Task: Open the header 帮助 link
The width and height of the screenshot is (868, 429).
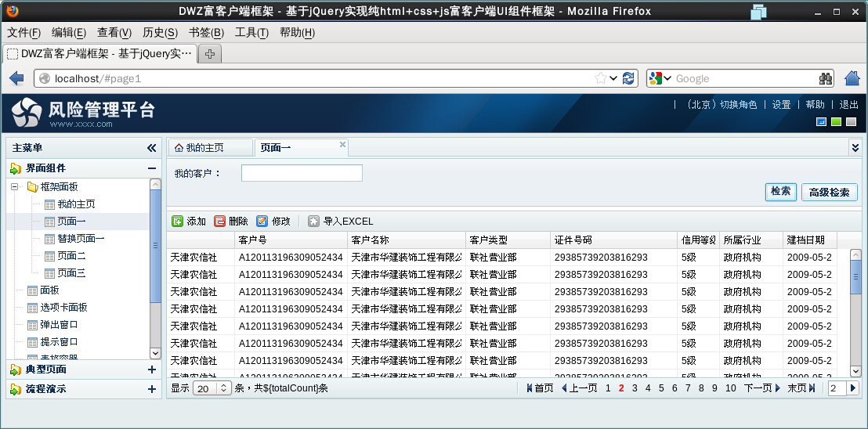Action: (x=815, y=104)
